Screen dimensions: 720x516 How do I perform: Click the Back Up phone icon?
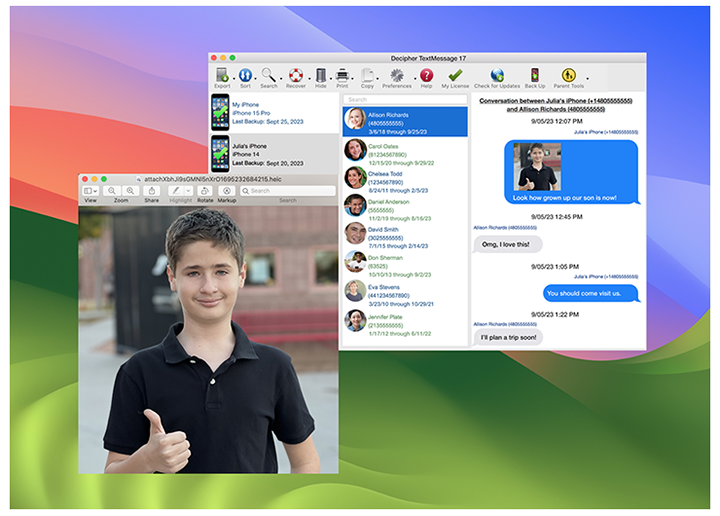535,75
